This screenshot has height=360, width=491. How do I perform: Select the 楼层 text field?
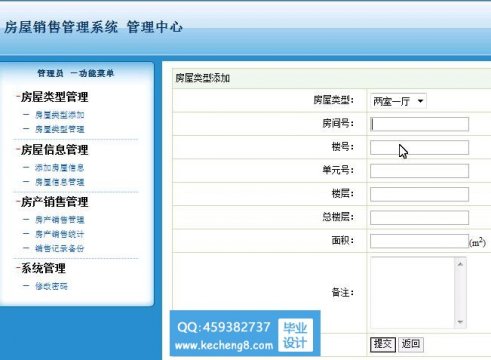tap(419, 194)
